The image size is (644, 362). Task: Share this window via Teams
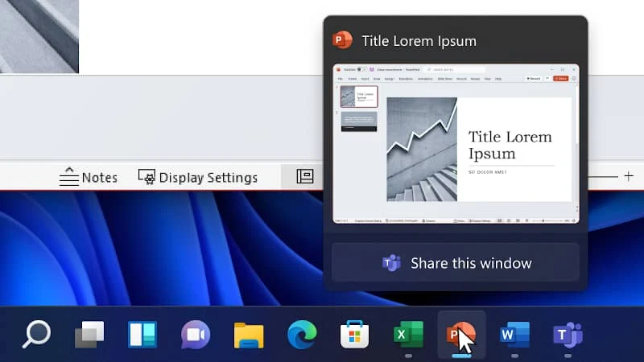[x=456, y=263]
